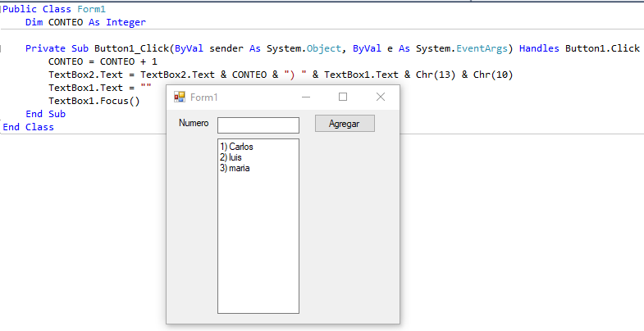
Task: Click the empty area of the multiline text box
Action: pyautogui.click(x=258, y=242)
